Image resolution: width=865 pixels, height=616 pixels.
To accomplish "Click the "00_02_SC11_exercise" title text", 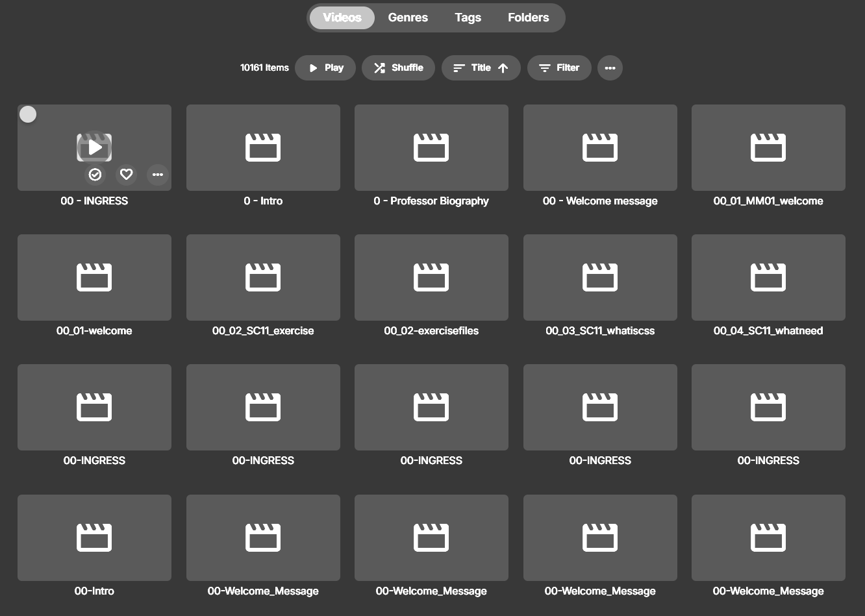I will tap(263, 331).
